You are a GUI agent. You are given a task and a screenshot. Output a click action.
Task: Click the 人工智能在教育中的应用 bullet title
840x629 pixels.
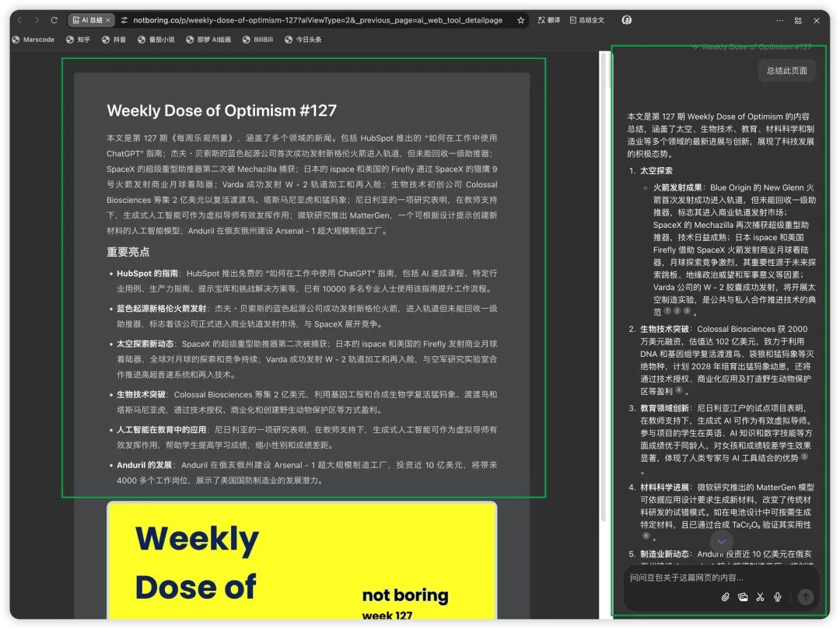point(161,430)
